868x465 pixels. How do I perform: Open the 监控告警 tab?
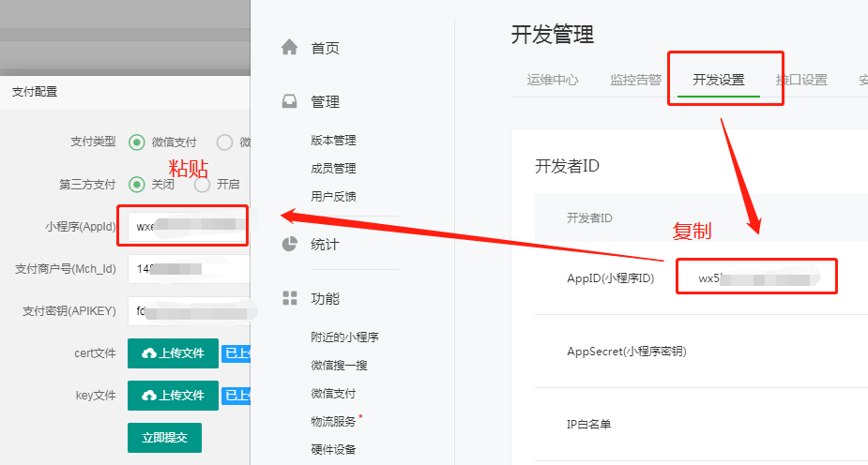pos(635,81)
